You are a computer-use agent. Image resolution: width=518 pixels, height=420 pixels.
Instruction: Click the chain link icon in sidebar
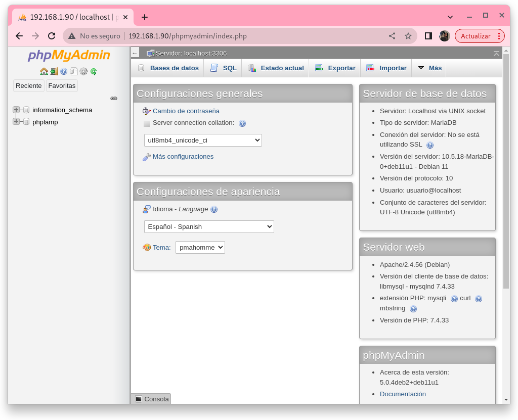[114, 98]
